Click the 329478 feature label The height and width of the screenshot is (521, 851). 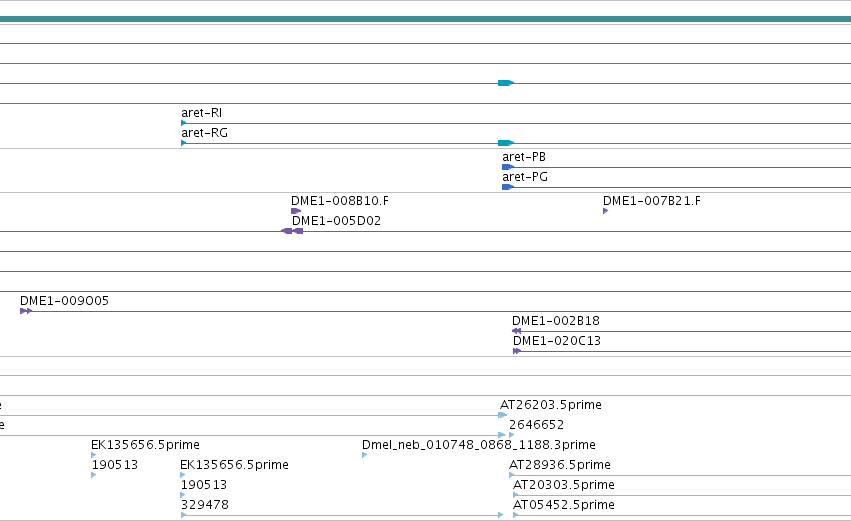[205, 505]
